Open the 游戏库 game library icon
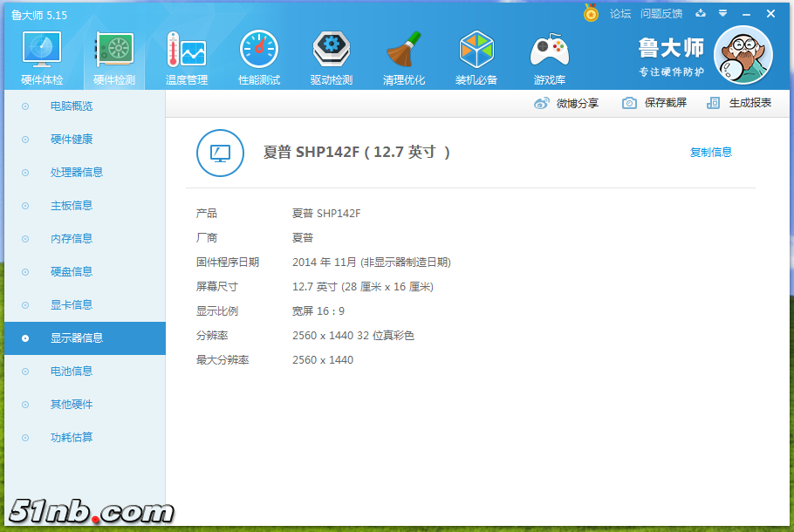This screenshot has height=532, width=794. click(x=550, y=58)
